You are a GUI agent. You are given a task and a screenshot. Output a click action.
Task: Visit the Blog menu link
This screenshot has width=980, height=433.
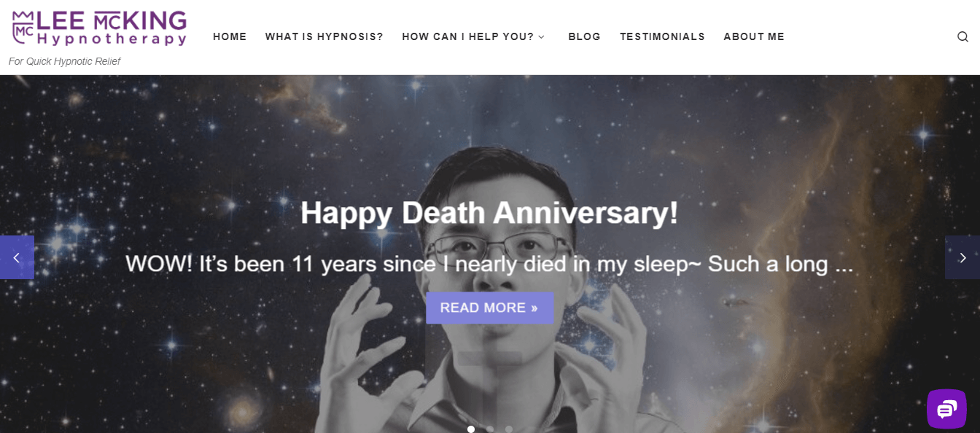click(x=584, y=36)
